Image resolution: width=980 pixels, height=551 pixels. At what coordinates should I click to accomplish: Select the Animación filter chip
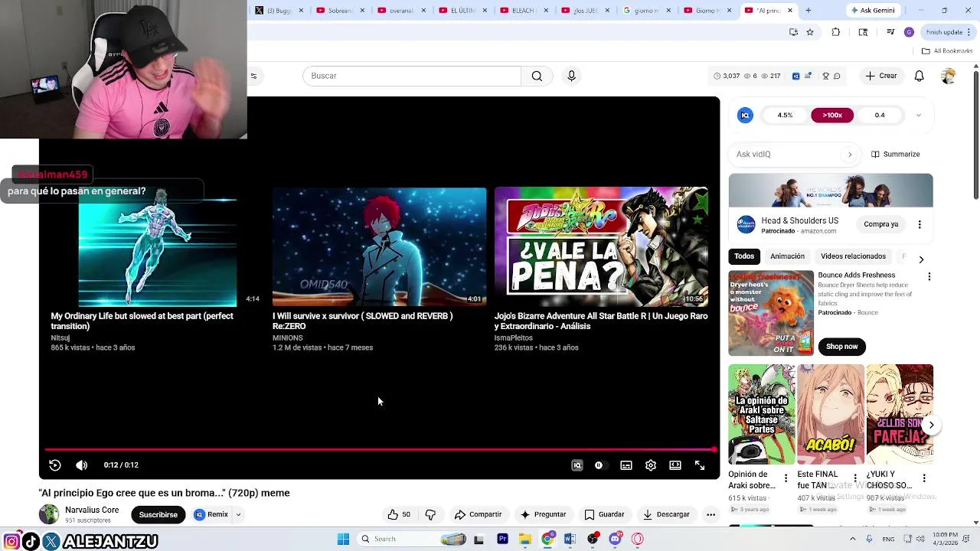(788, 256)
